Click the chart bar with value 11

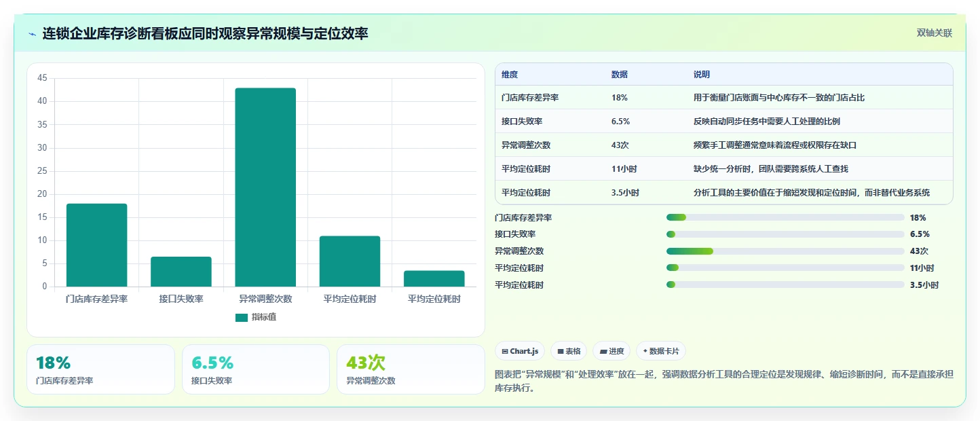tap(350, 261)
